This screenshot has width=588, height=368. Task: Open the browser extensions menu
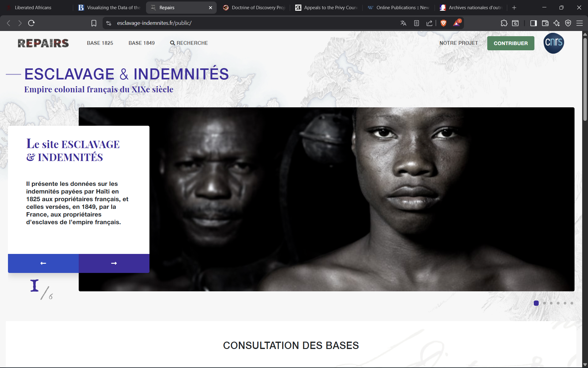pos(504,23)
